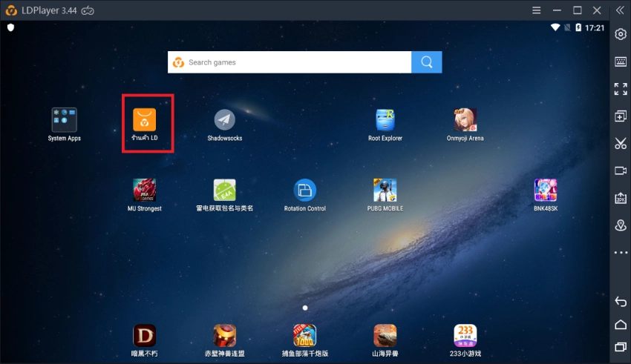Open the recent apps overview button
This screenshot has width=631, height=364.
[621, 347]
